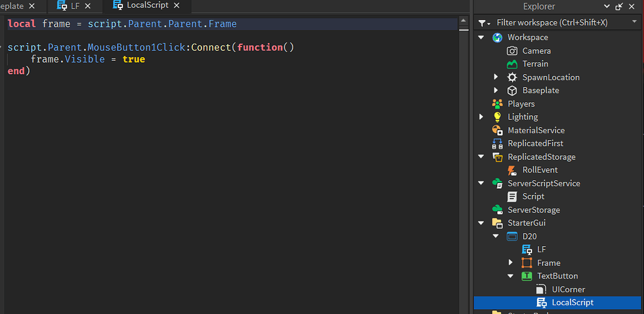The width and height of the screenshot is (644, 314).
Task: Close the LocalScript tab
Action: 177,6
